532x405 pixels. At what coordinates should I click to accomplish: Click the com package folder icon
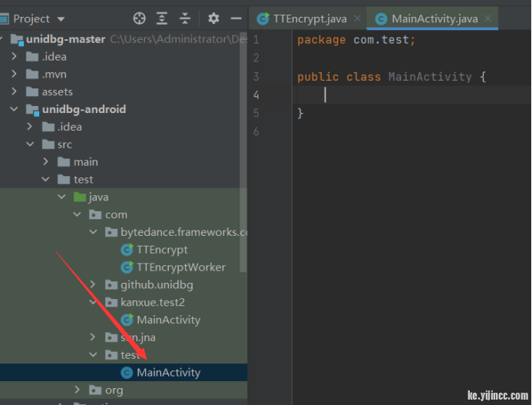pos(95,214)
